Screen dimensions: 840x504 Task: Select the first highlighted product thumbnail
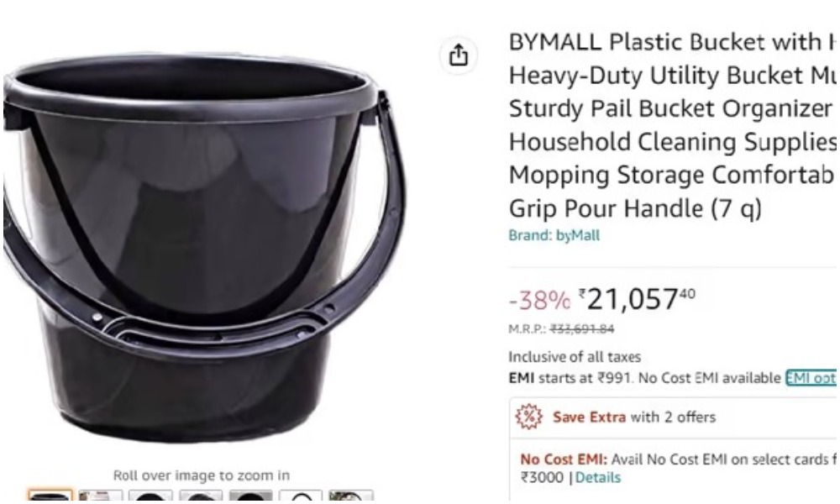(50, 495)
